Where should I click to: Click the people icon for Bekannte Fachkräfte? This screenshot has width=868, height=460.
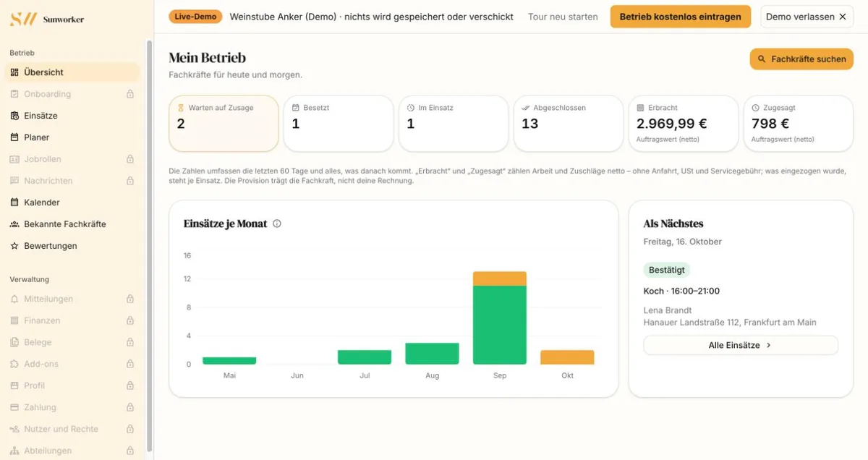pyautogui.click(x=14, y=224)
